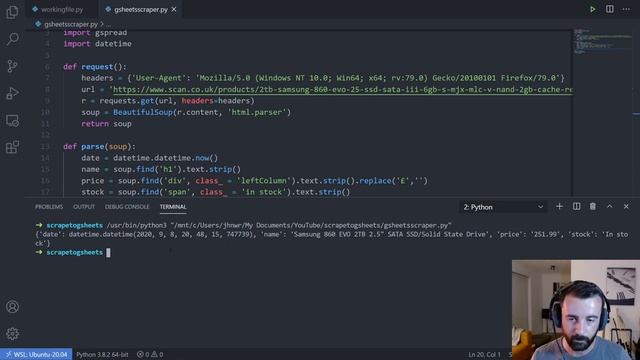
Task: Select the Python 3.8.2 64-bit interpreter
Action: pos(102,354)
